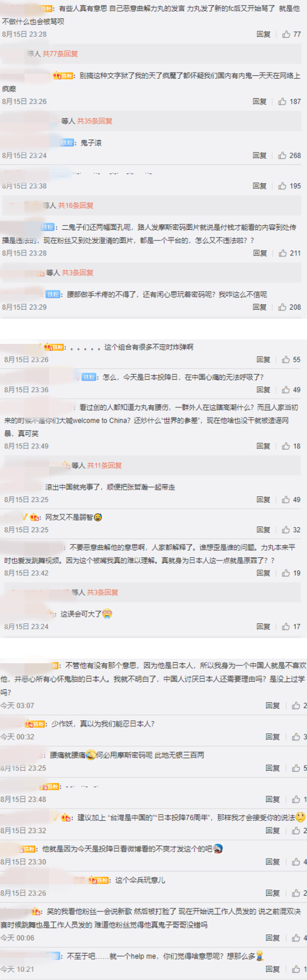The image size is (307, 980).
Task: Click 回复 on the 今天 10:21 comment
Action: (x=273, y=969)
